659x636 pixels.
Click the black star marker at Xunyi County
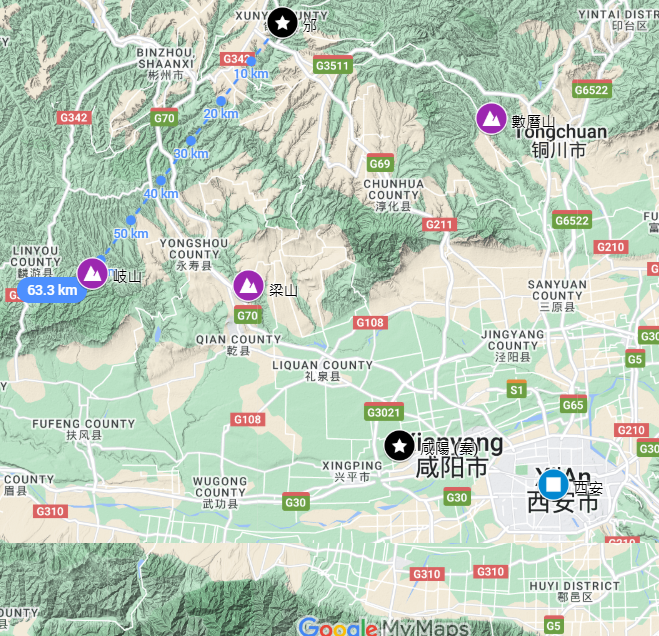pyautogui.click(x=282, y=23)
